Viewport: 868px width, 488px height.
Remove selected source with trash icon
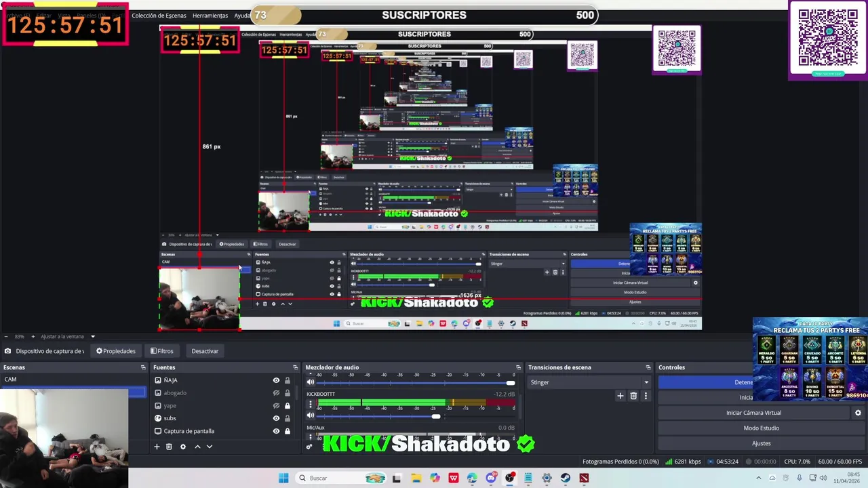pos(169,447)
